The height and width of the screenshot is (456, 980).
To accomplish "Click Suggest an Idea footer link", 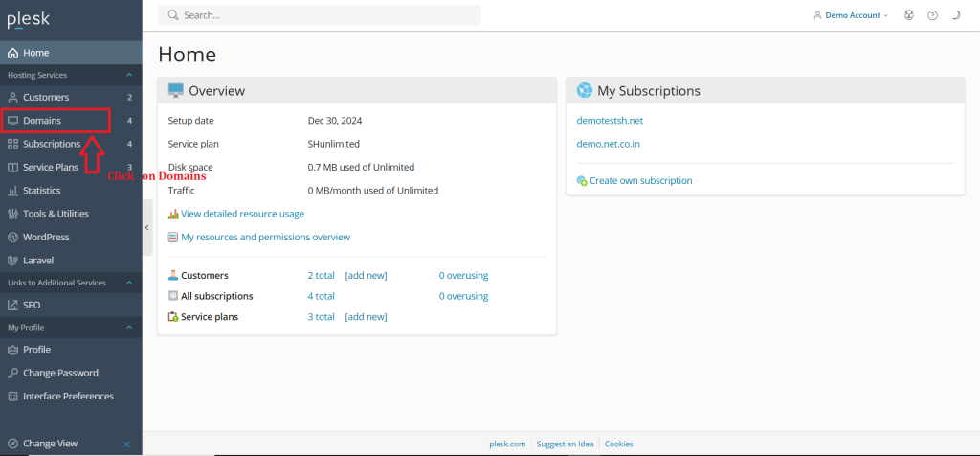I will tap(565, 445).
